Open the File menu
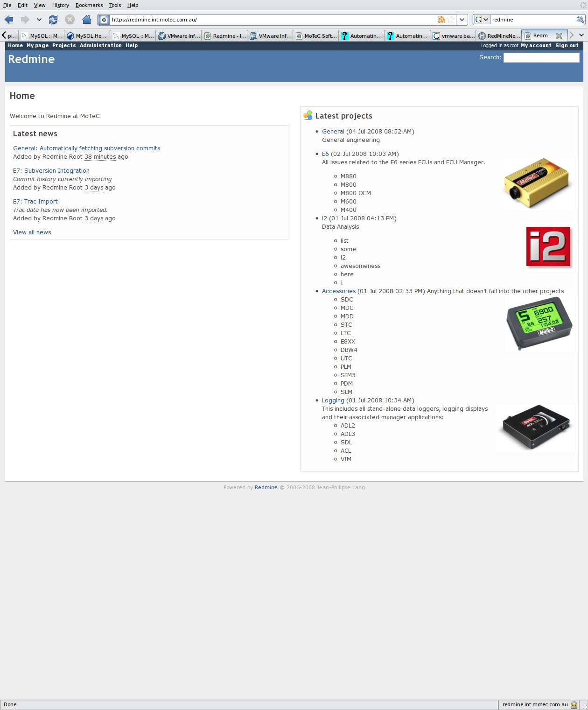The image size is (588, 710). (x=7, y=5)
